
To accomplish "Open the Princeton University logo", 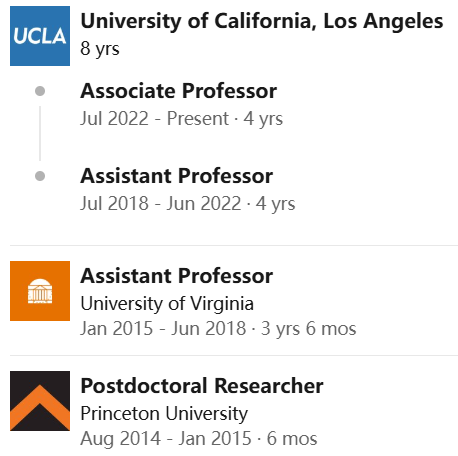I will point(40,401).
